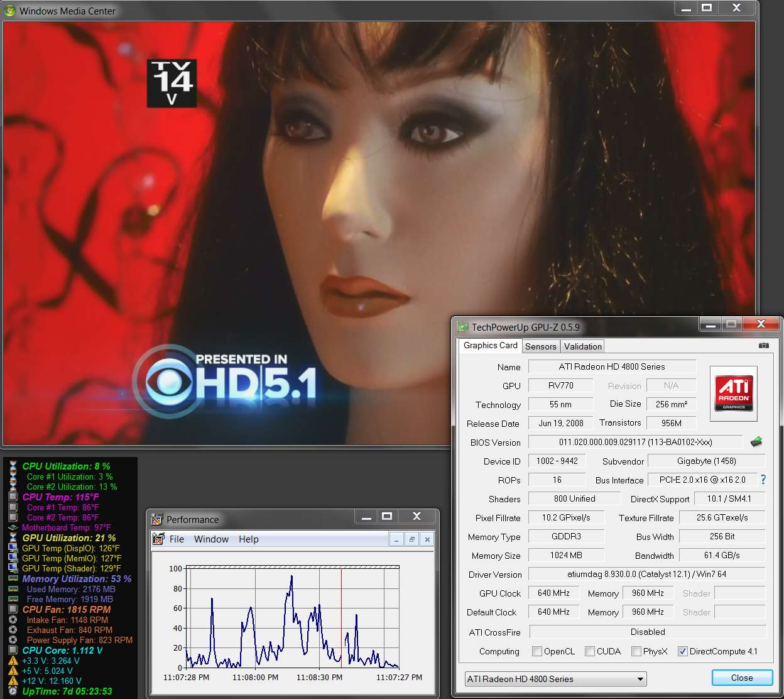Click the GPU Utilization icon
This screenshot has width=784, height=699.
pos(13,538)
